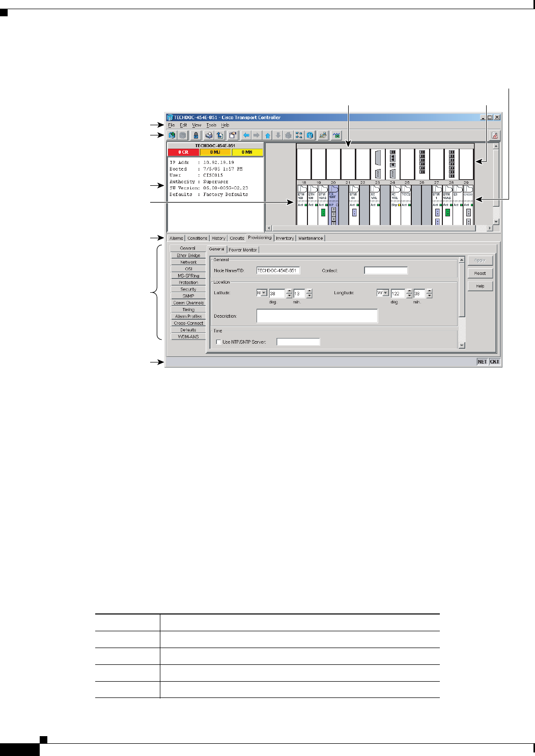
Task: Click the gray home view toolbar icon
Action: tap(289, 135)
